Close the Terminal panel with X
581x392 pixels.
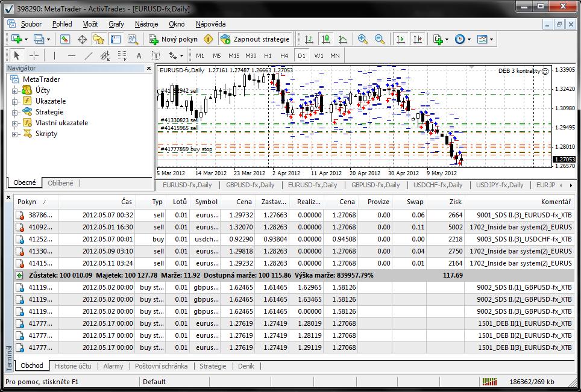[8, 198]
